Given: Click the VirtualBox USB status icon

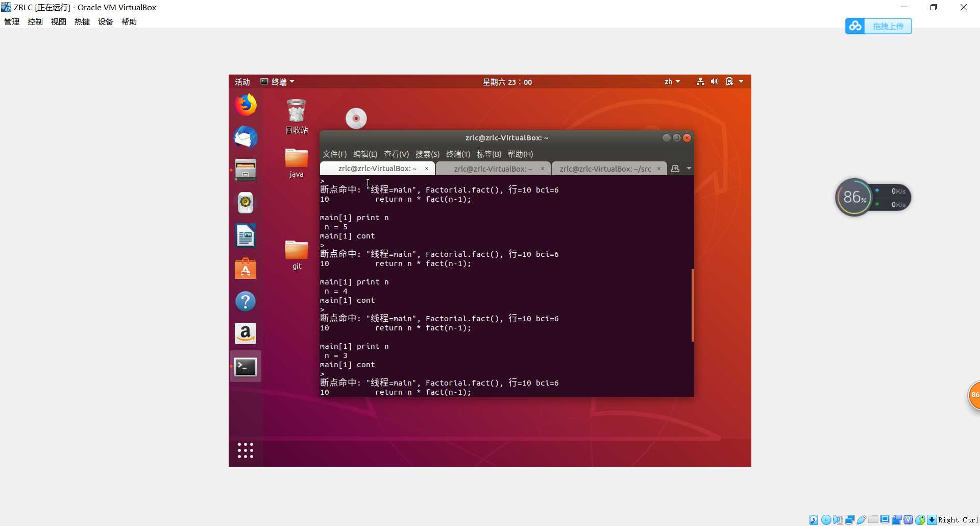Looking at the screenshot, I should 862,520.
